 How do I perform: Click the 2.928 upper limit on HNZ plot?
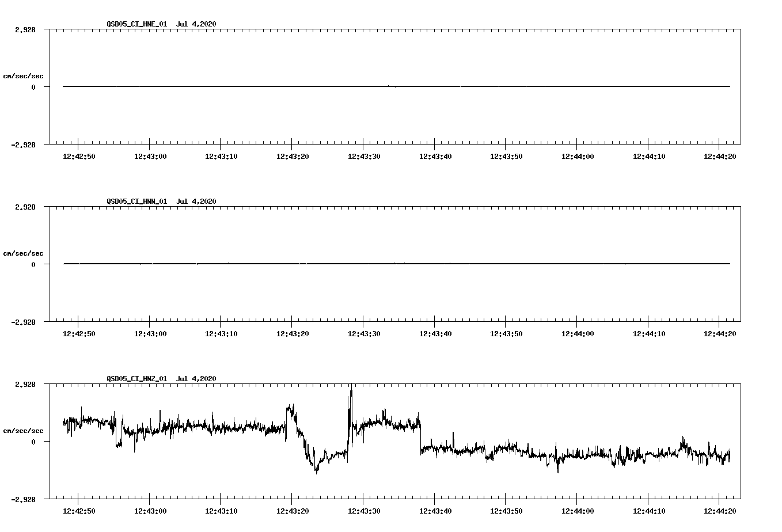point(25,385)
